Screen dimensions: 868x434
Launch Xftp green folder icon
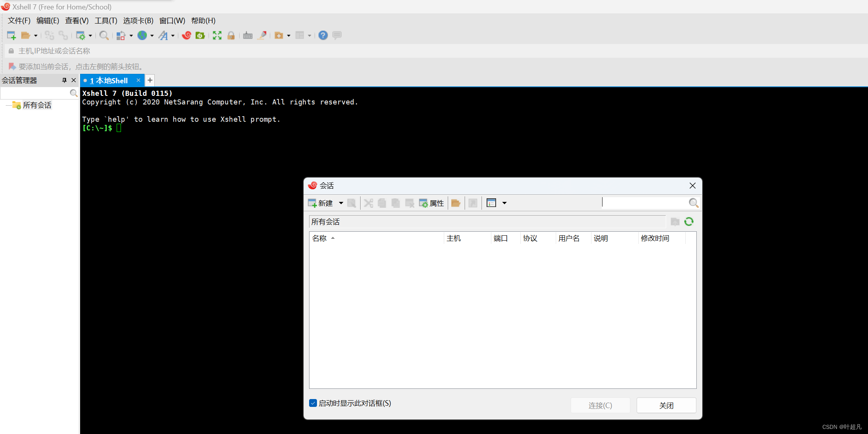(x=200, y=35)
